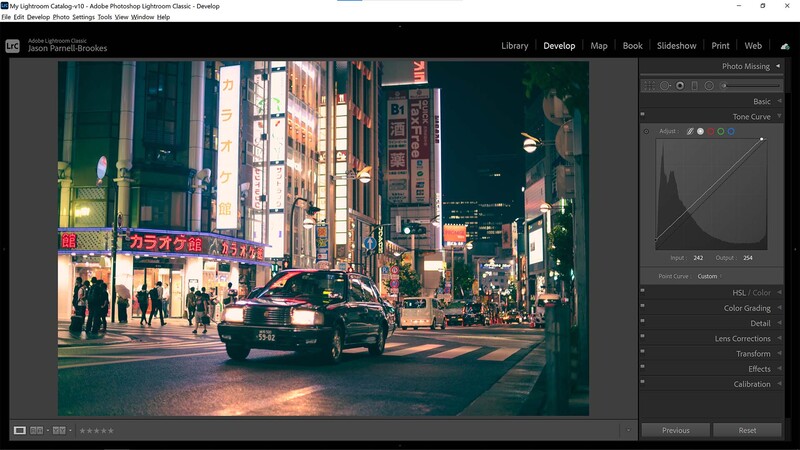Screen dimensions: 800x450
Task: Switch to the Book module
Action: click(x=632, y=46)
